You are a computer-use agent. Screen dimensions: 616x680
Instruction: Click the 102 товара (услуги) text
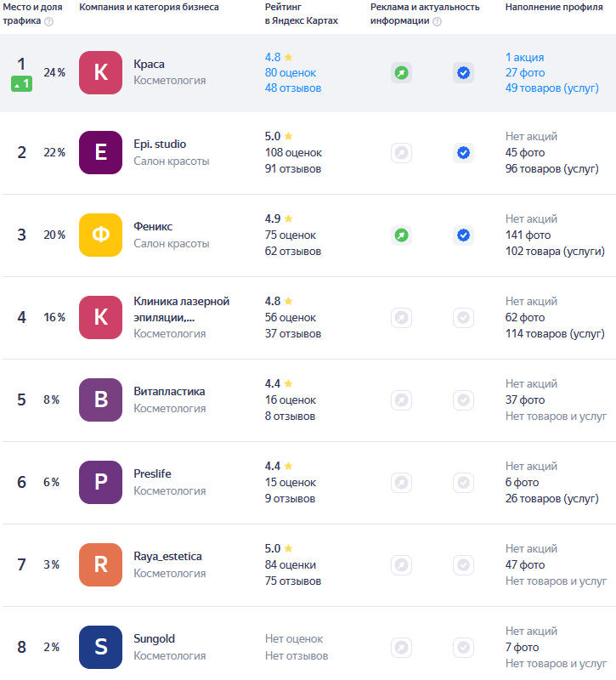coord(555,251)
